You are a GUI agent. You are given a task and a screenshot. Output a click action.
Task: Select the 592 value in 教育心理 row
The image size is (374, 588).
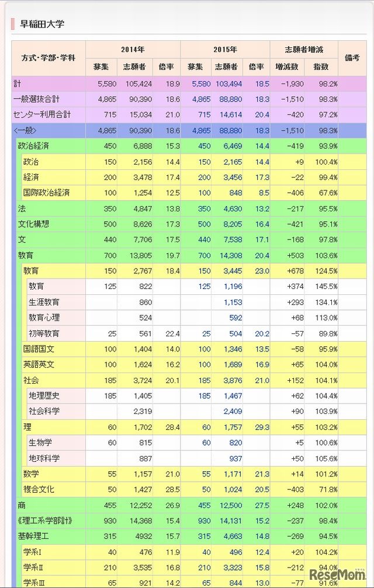click(236, 318)
